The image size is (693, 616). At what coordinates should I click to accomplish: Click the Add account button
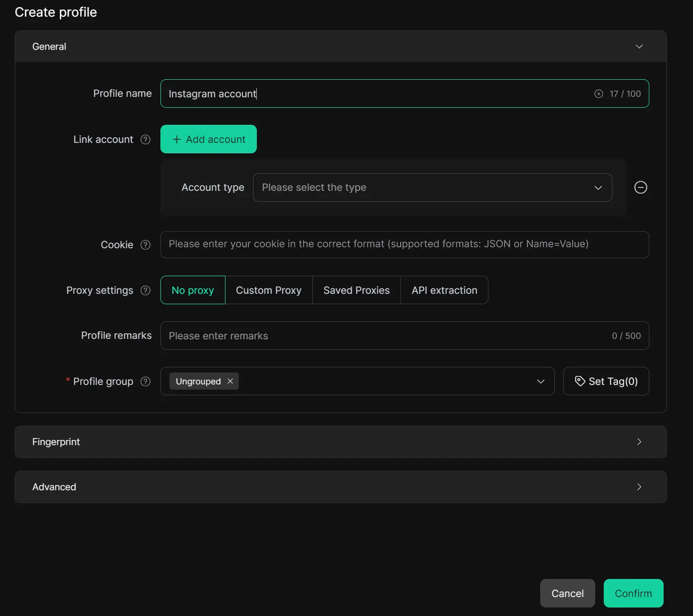coord(208,139)
